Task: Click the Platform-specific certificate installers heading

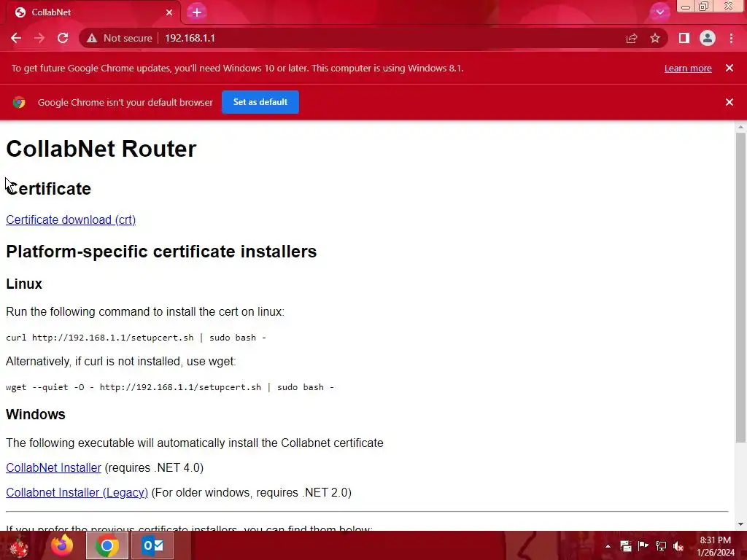Action: click(161, 252)
